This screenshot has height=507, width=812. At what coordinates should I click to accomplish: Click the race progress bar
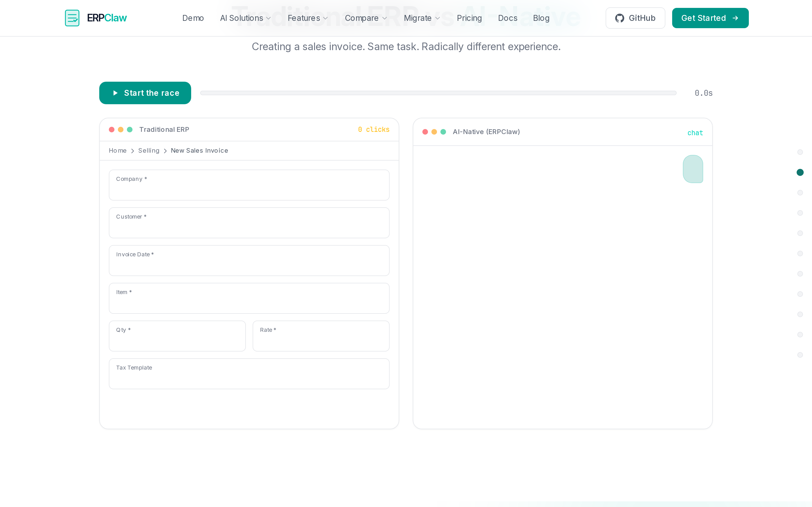[438, 93]
